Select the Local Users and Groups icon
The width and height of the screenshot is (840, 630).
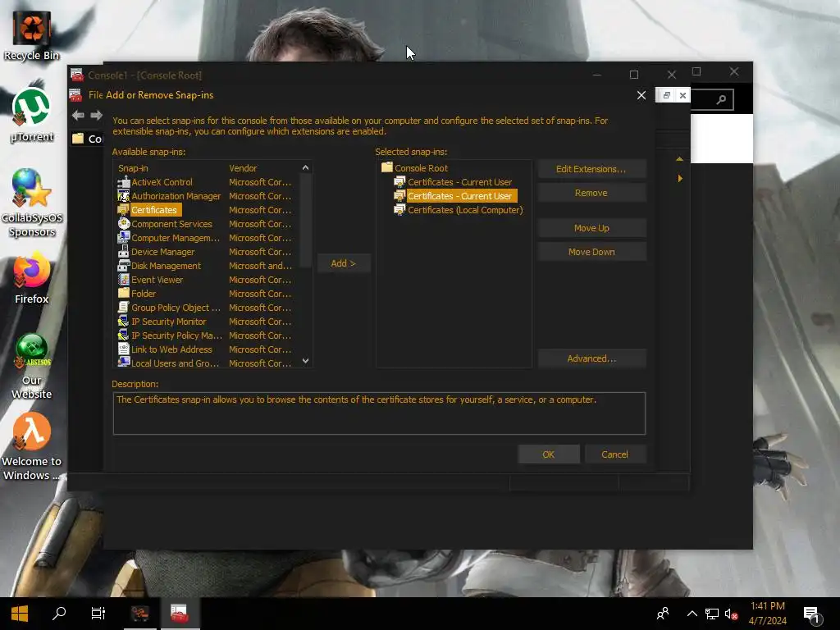coord(124,363)
